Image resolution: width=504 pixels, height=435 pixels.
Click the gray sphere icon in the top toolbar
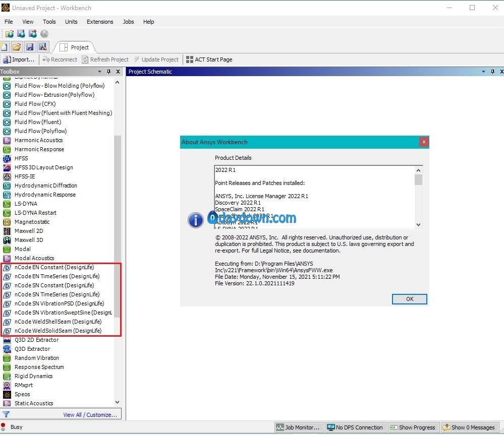(44, 34)
